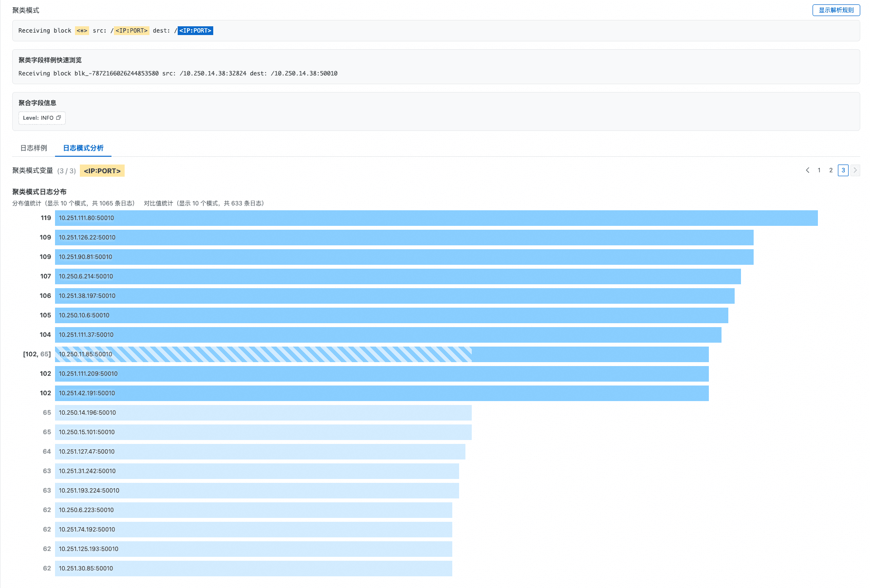870x588 pixels.
Task: Click the <IP:PORT> variable tag beside 聚类模式变量
Action: [x=102, y=171]
